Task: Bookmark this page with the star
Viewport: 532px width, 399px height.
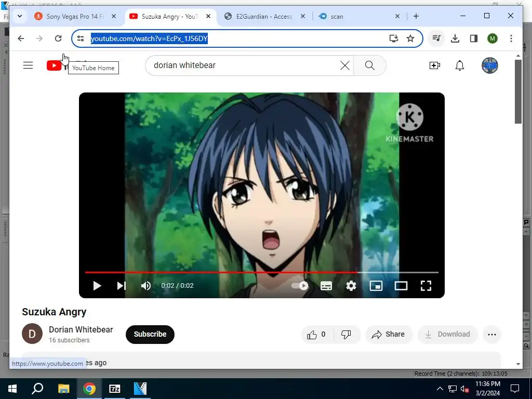Action: click(x=410, y=38)
